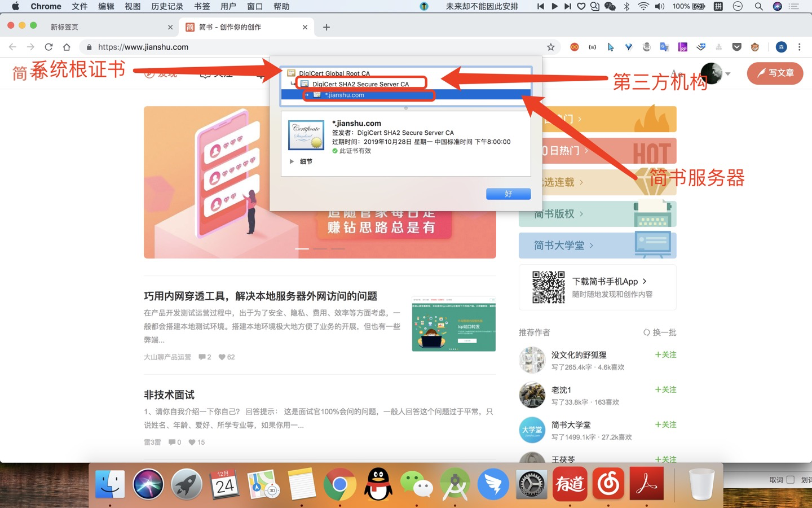Open Finder from the dock
Viewport: 812px width, 508px height.
(110, 484)
